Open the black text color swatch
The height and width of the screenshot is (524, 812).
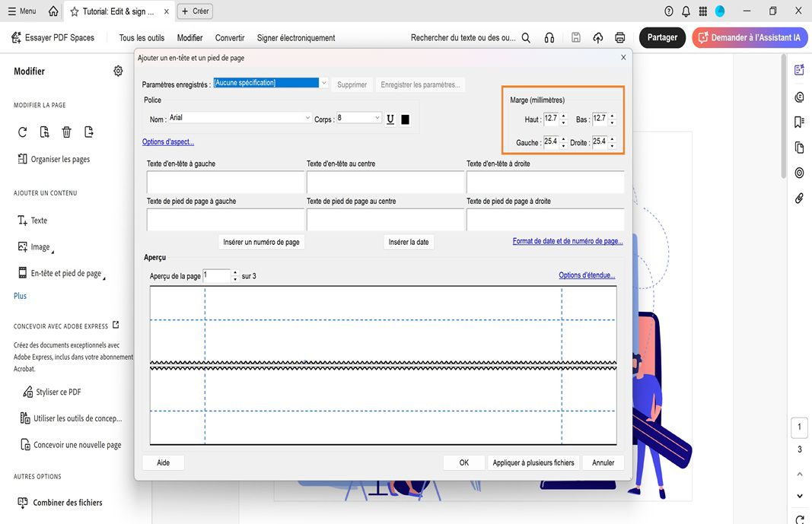pyautogui.click(x=405, y=119)
